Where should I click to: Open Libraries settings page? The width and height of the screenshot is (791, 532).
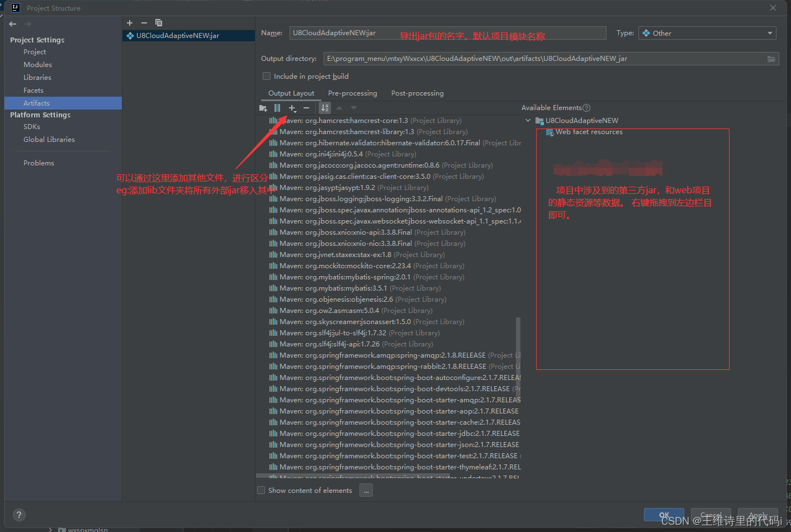[37, 78]
